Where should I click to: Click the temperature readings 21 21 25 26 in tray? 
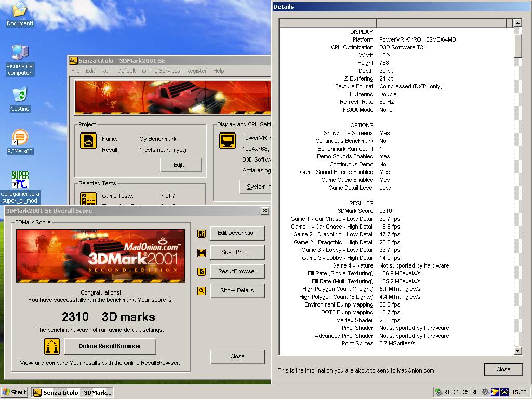(461, 392)
